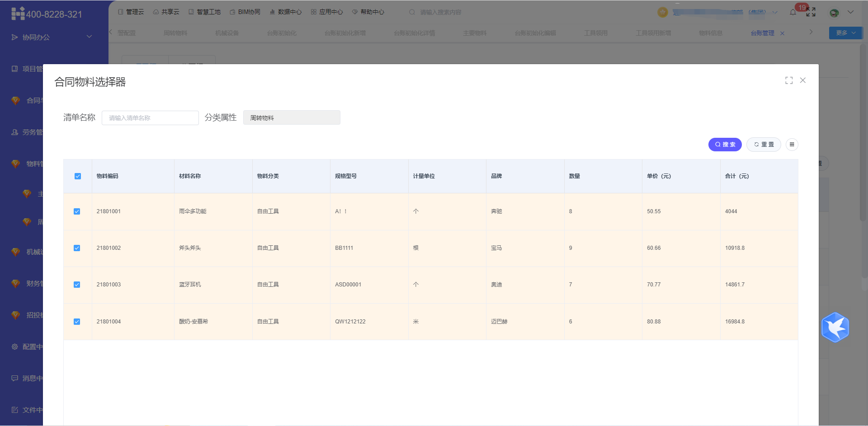Screen dimensions: 868x426
Task: Toggle fullscreen for the material selector dialog
Action: [789, 80]
